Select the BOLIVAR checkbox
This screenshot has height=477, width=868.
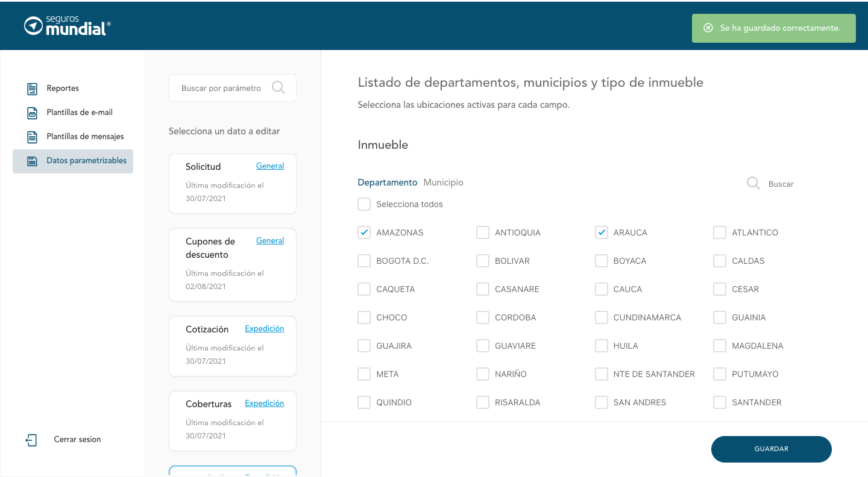pyautogui.click(x=483, y=261)
